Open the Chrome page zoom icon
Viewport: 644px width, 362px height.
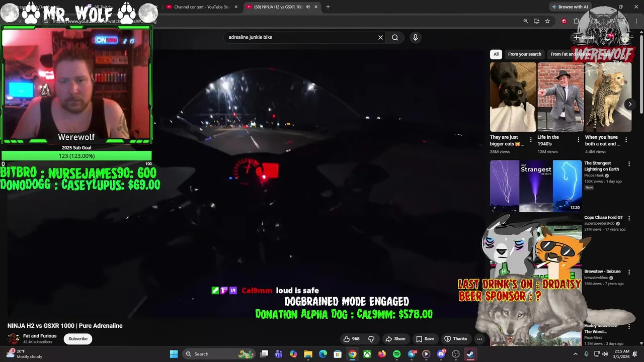(x=525, y=21)
